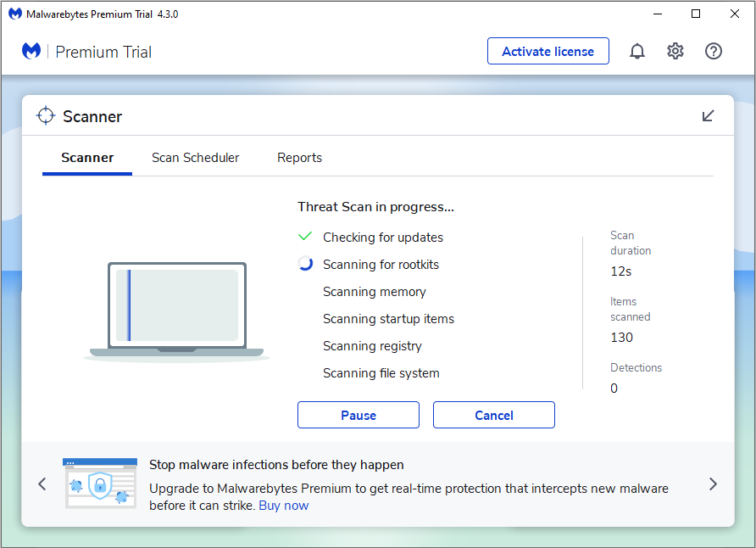Screen dimensions: 756x548
Task: Show previous promo with left chevron
Action: (x=42, y=484)
